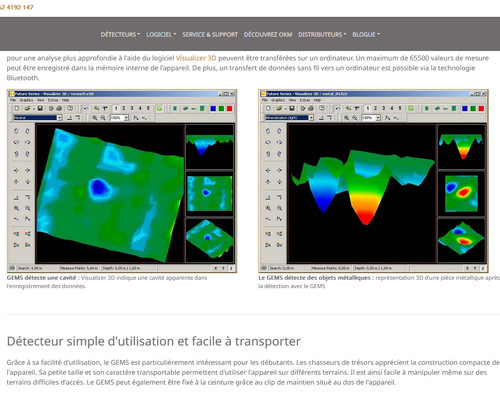
Task: Toggle view 1 button in left Visualizer toolbar
Action: [x=116, y=108]
